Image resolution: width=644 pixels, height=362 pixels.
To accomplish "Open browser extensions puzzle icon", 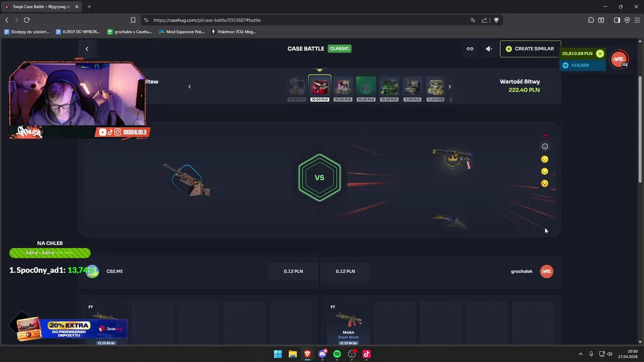I will [591, 20].
